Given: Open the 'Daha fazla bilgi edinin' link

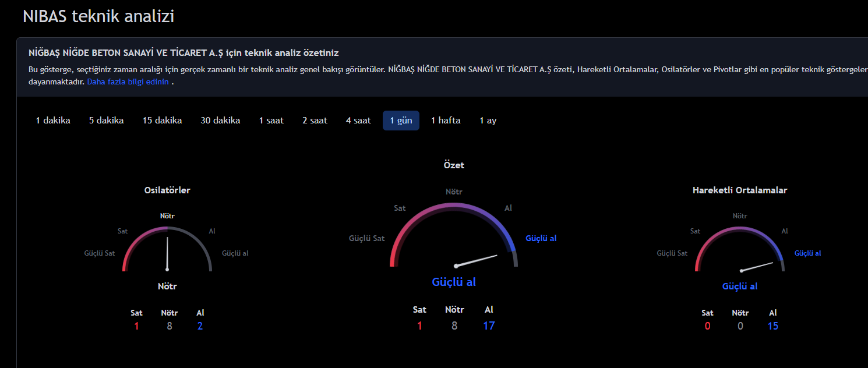Looking at the screenshot, I should point(128,82).
